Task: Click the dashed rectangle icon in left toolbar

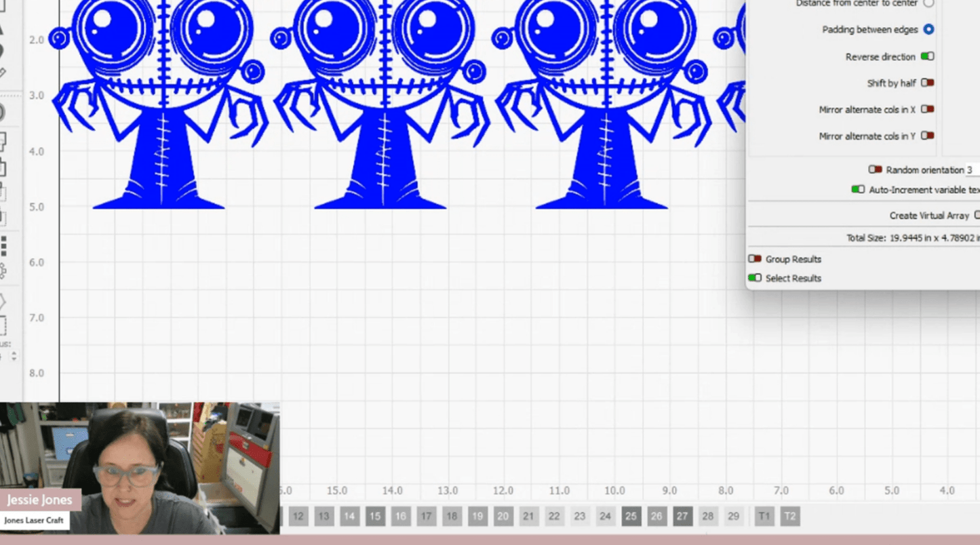Action: pos(3,325)
